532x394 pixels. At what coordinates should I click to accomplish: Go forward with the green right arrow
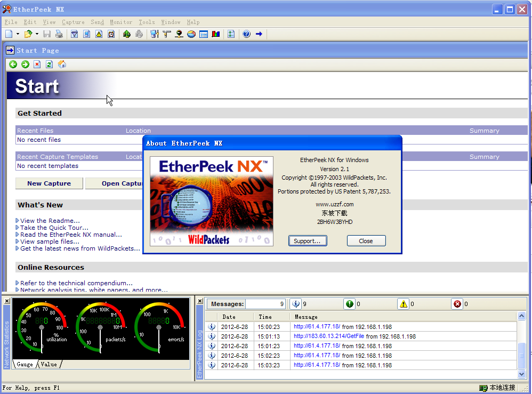click(25, 65)
